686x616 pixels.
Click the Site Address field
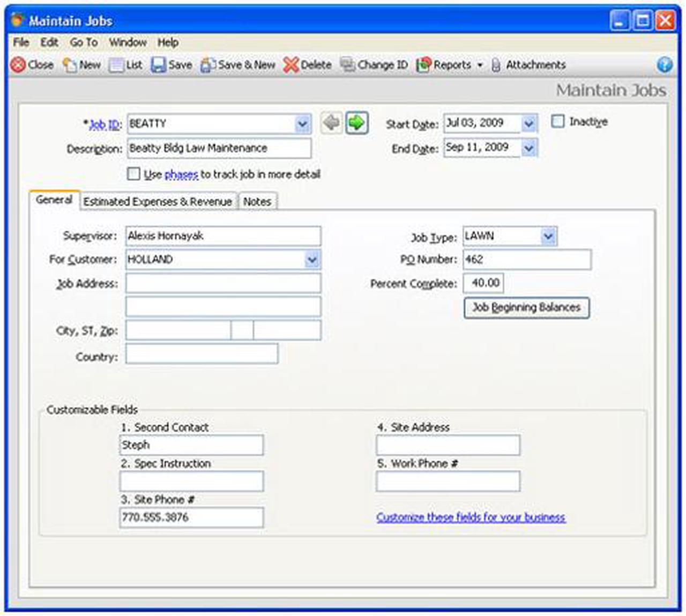pyautogui.click(x=448, y=445)
